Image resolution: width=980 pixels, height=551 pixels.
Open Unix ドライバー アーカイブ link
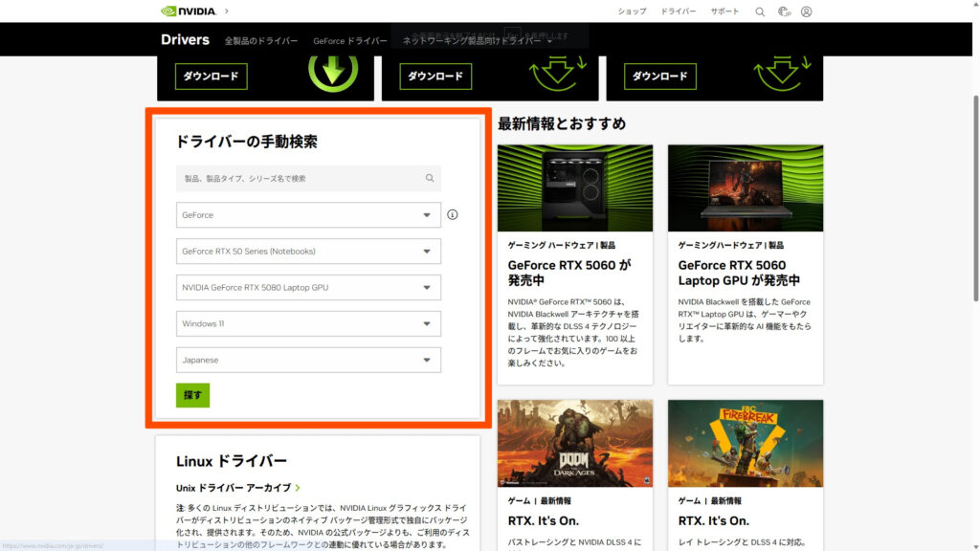[234, 488]
